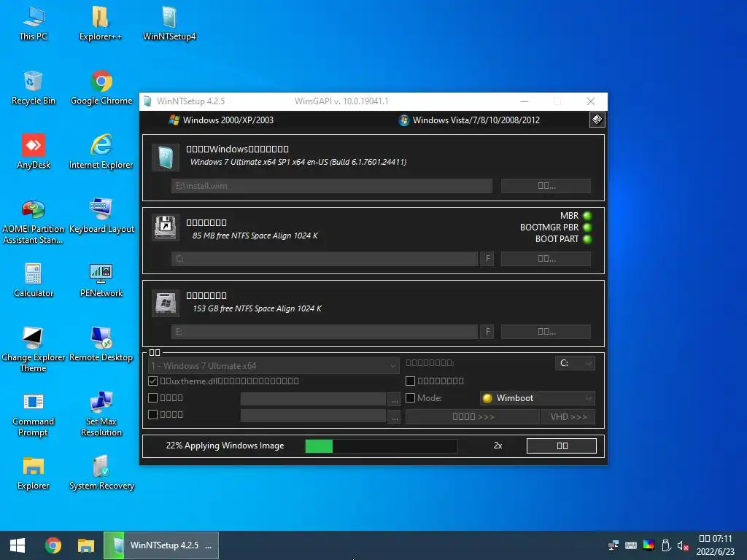Click the USB device tray icon
This screenshot has width=747, height=560.
(666, 545)
